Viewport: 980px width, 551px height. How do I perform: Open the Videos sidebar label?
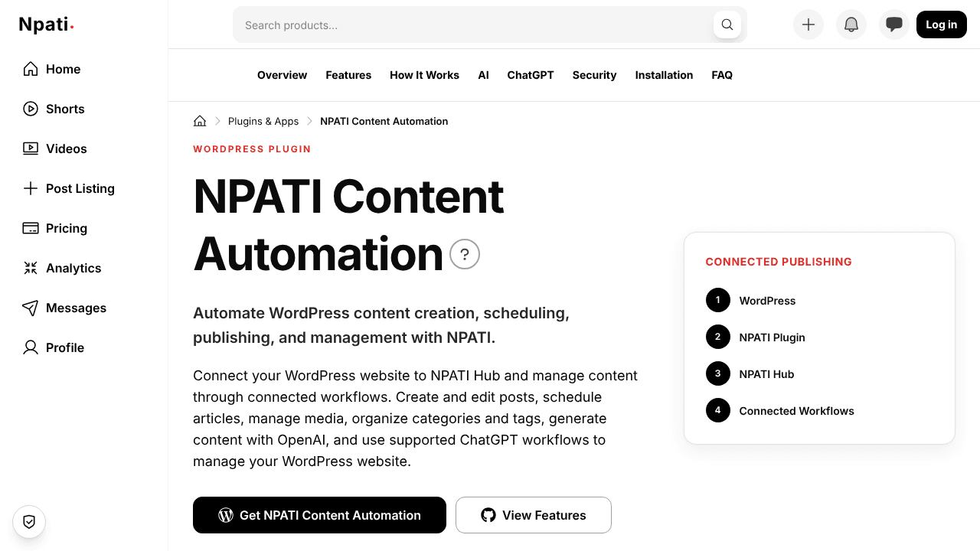click(x=67, y=148)
